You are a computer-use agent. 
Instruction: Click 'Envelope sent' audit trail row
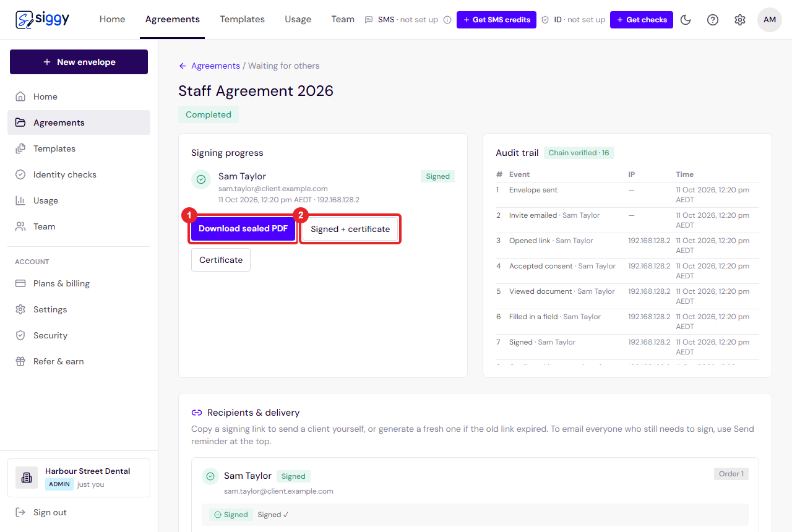click(x=627, y=195)
